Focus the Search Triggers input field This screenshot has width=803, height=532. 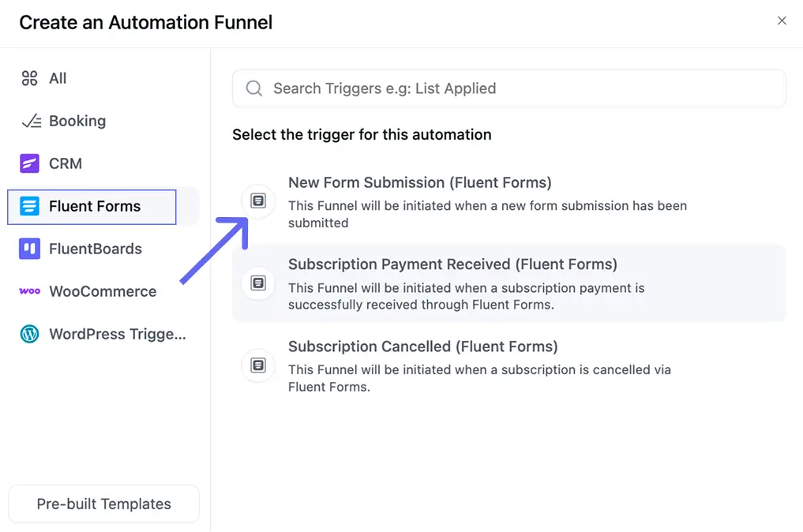click(509, 88)
